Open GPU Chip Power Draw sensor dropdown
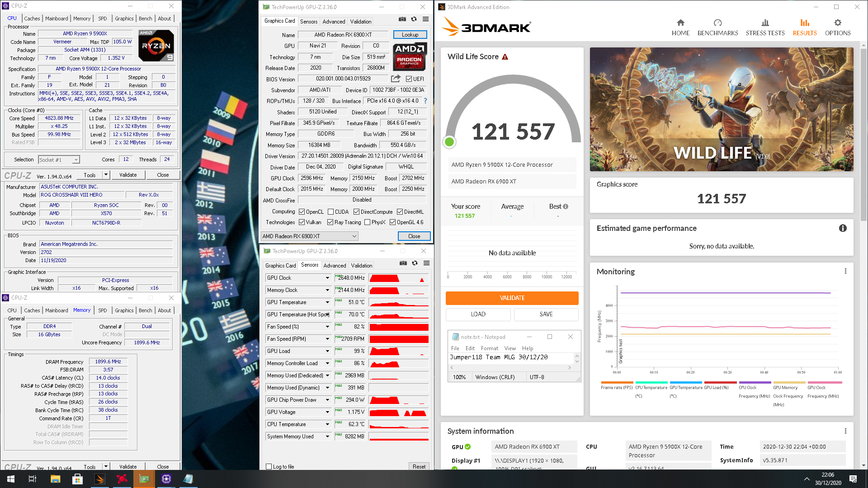 [x=327, y=400]
